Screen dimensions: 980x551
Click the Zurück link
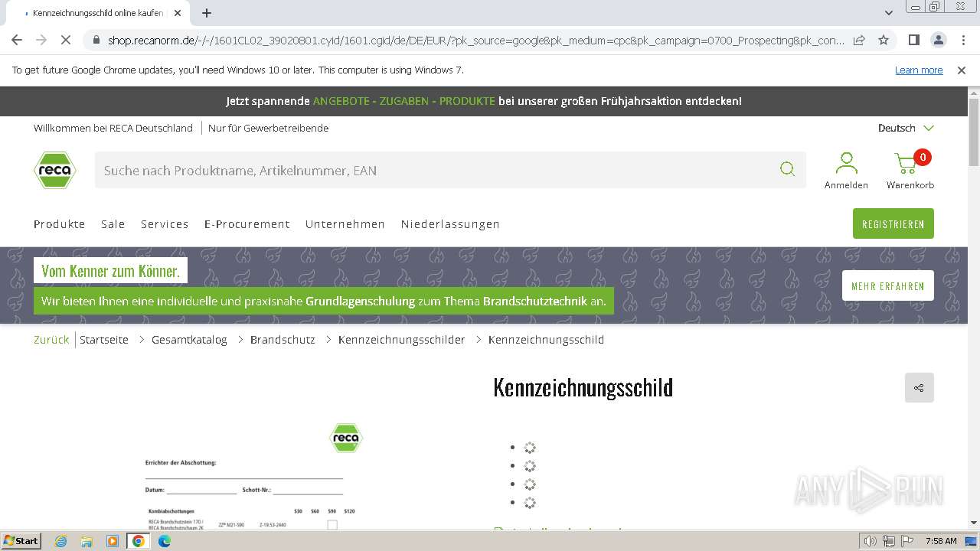point(51,340)
